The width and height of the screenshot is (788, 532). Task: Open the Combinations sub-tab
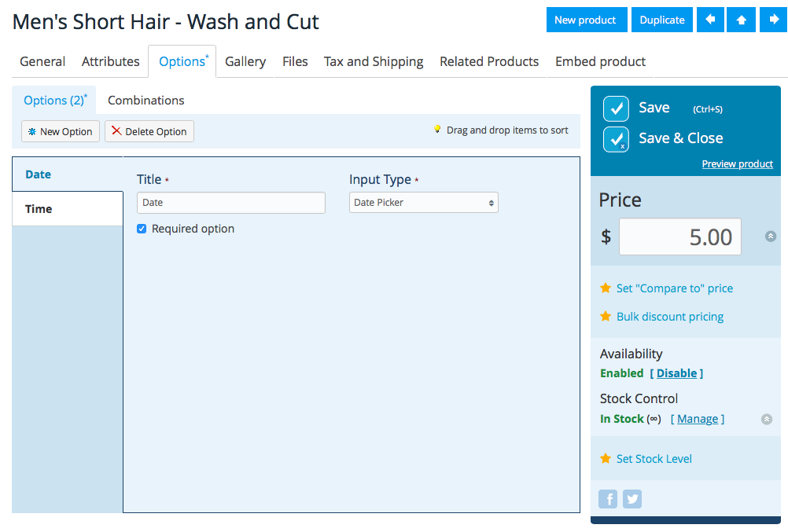pyautogui.click(x=146, y=101)
